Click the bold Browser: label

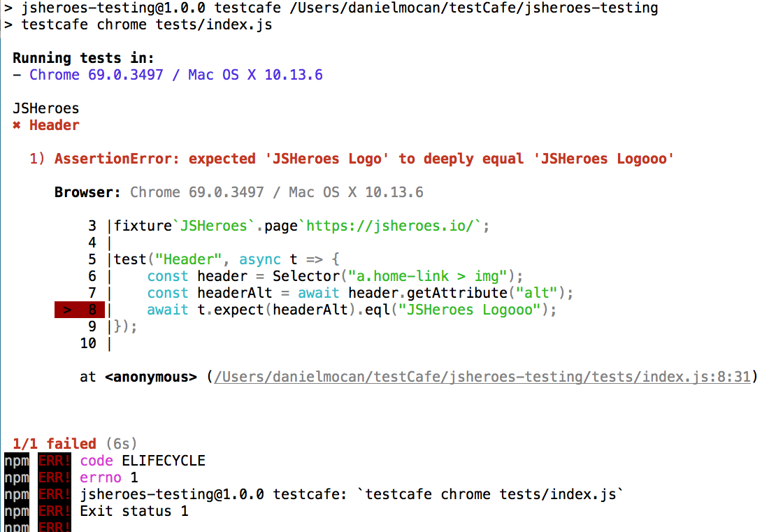(87, 192)
